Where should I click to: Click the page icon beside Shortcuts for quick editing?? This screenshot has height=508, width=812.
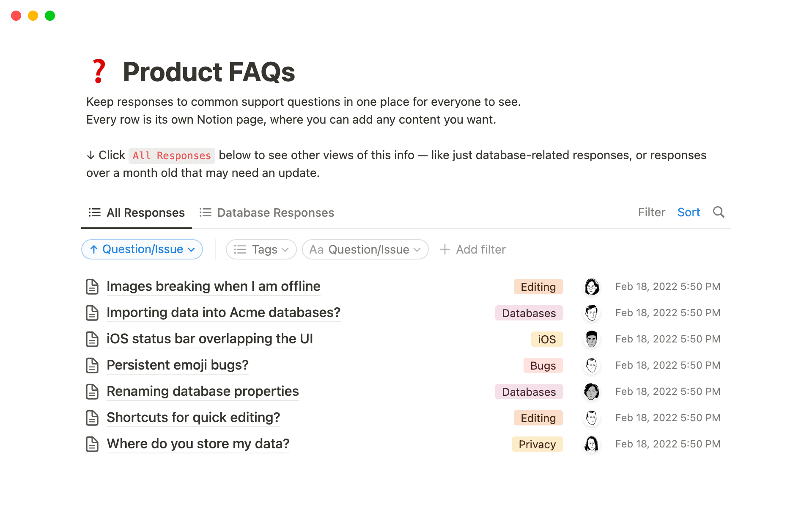coord(92,417)
